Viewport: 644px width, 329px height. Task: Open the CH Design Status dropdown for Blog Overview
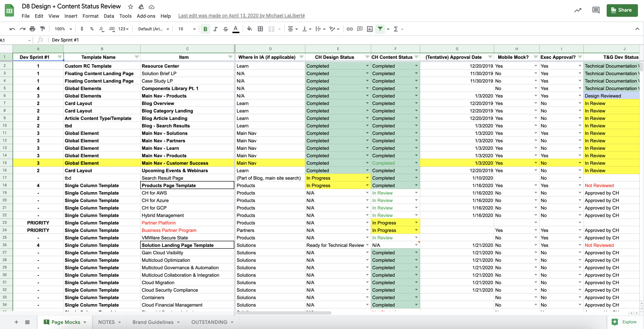point(367,103)
